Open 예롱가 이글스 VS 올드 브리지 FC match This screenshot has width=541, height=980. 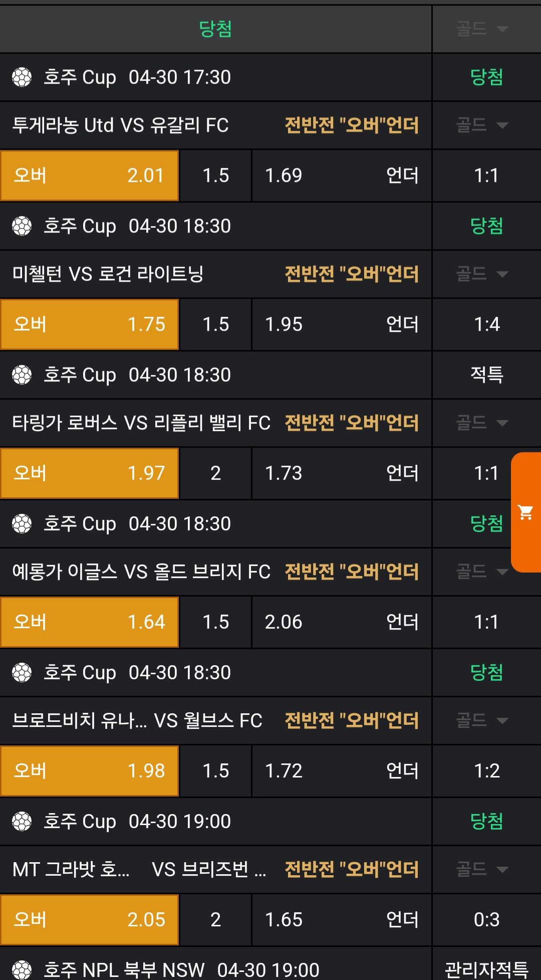pos(141,571)
